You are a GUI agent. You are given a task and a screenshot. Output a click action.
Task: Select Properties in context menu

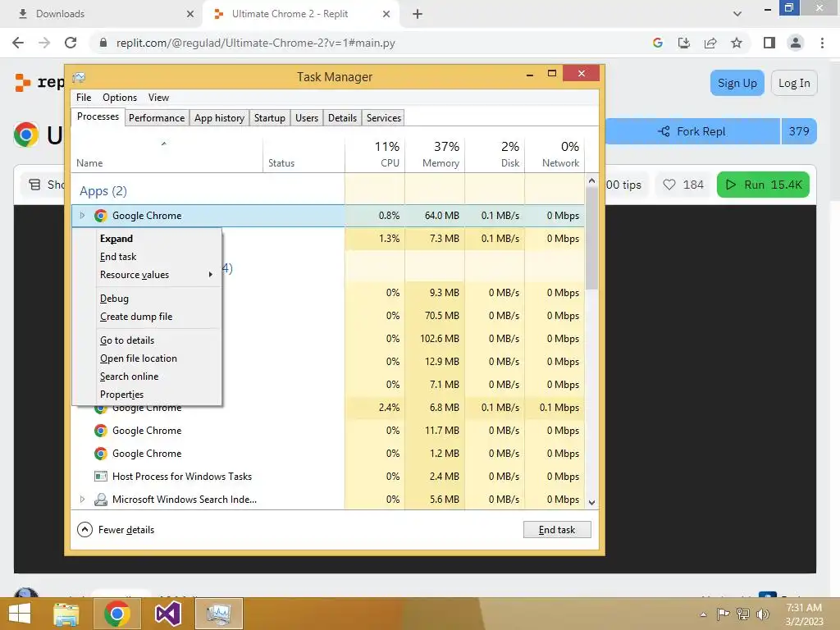pyautogui.click(x=147, y=395)
